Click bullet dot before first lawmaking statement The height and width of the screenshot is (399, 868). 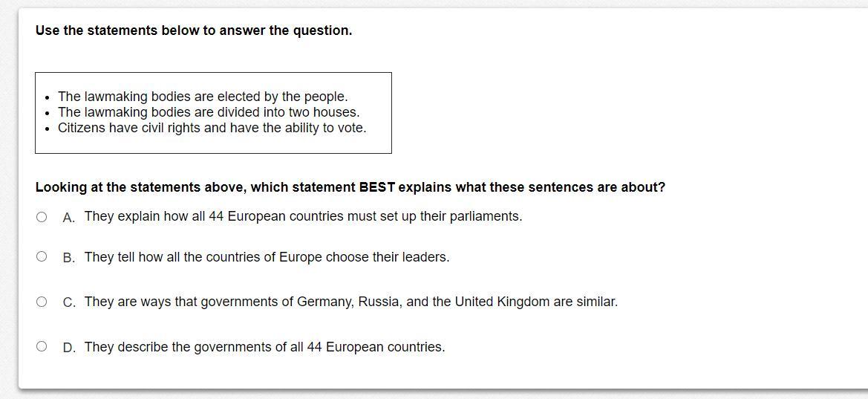pyautogui.click(x=48, y=97)
